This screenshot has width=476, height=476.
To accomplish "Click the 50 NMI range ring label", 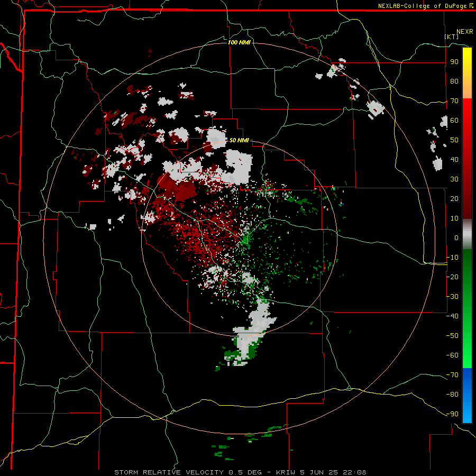I will pos(239,140).
